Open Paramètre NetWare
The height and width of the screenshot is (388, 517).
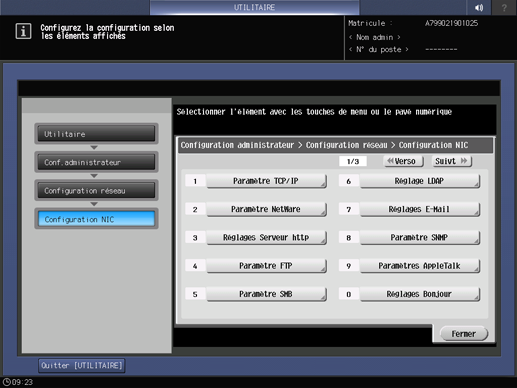(x=266, y=209)
